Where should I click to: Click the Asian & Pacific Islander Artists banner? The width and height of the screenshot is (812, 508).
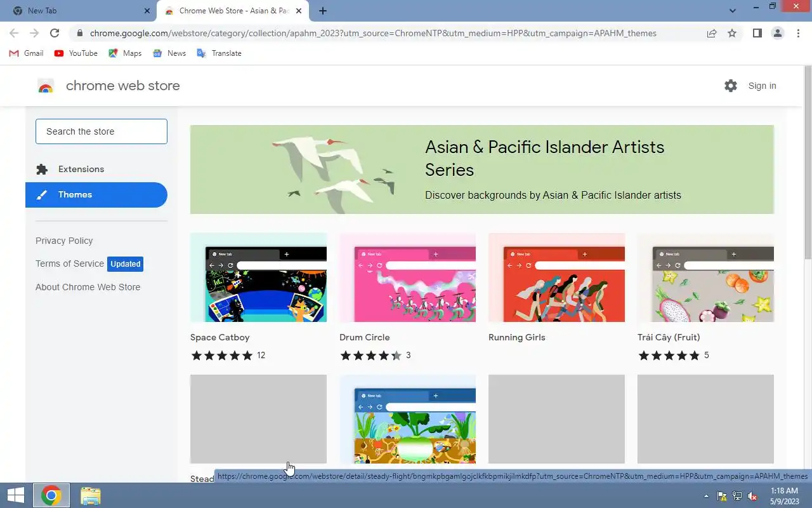(482, 170)
